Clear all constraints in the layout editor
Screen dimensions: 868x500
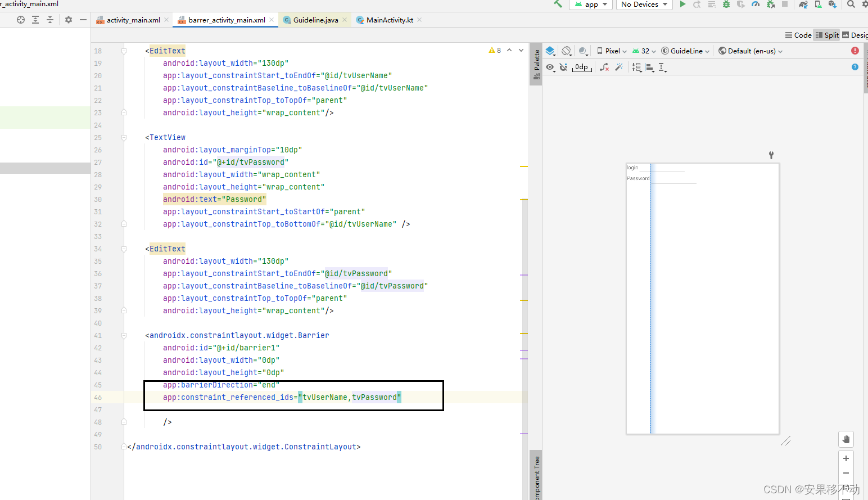[604, 67]
